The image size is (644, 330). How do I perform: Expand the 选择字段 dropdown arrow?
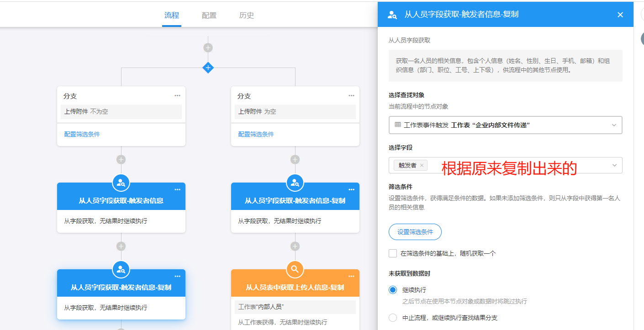click(614, 165)
